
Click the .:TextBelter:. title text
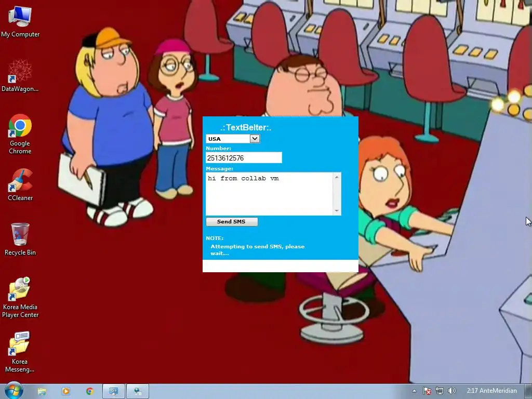point(246,128)
